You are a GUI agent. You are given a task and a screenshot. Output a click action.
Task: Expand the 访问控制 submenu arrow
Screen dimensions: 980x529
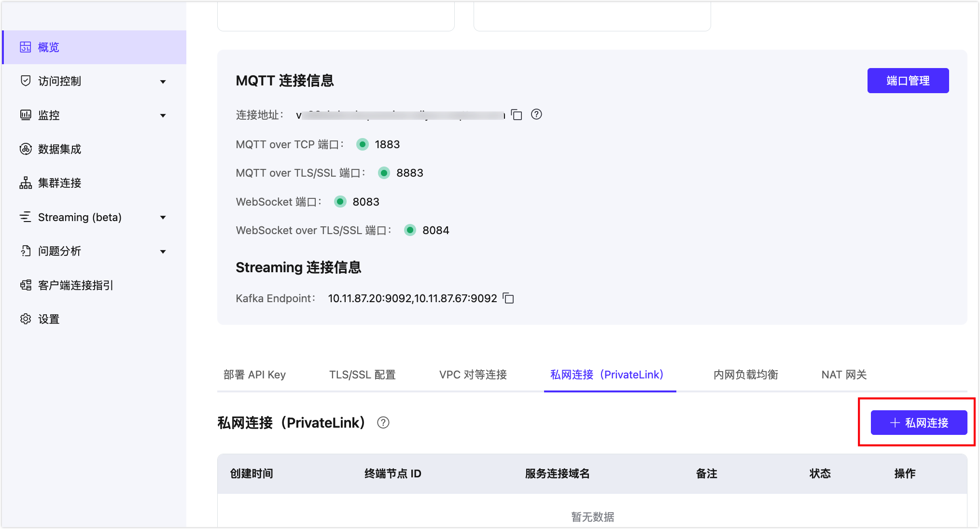coord(163,82)
